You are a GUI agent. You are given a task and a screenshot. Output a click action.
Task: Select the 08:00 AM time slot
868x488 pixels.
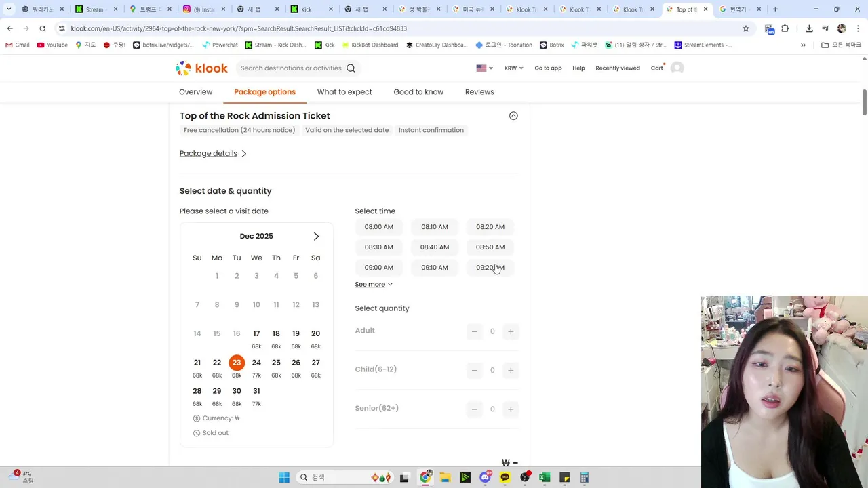pos(378,227)
